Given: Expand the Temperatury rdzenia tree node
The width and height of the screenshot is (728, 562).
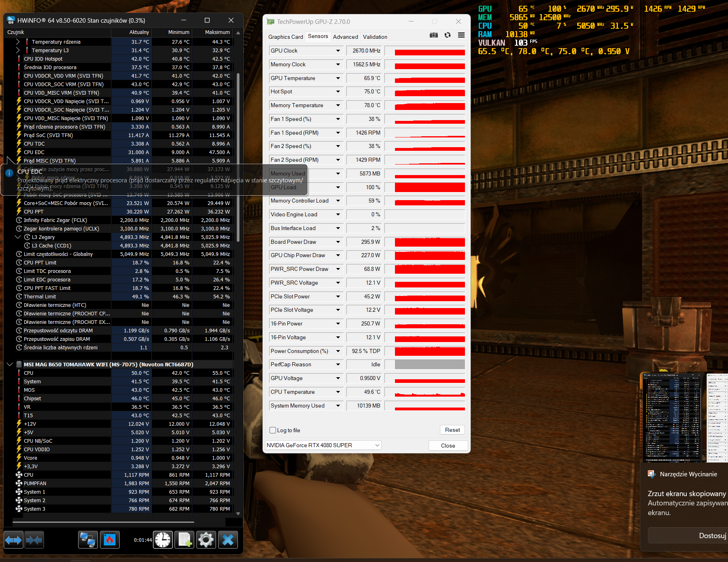Looking at the screenshot, I should click(17, 42).
